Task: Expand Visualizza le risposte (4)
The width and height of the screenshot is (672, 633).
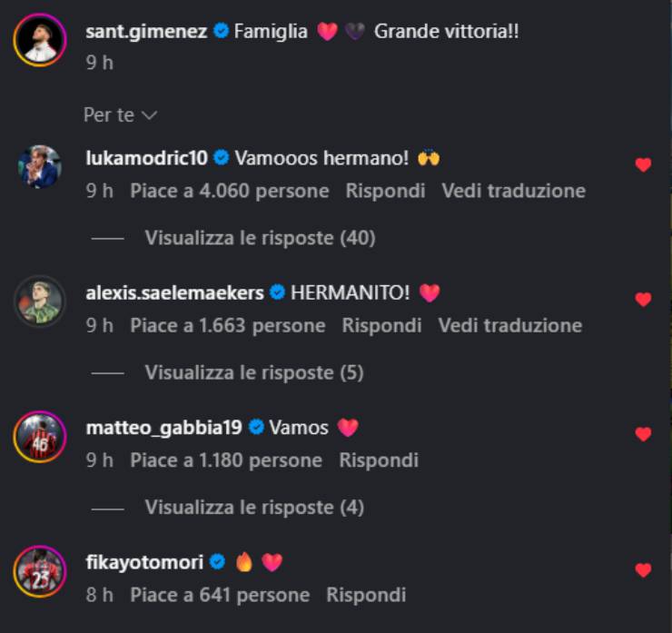Action: coord(254,507)
